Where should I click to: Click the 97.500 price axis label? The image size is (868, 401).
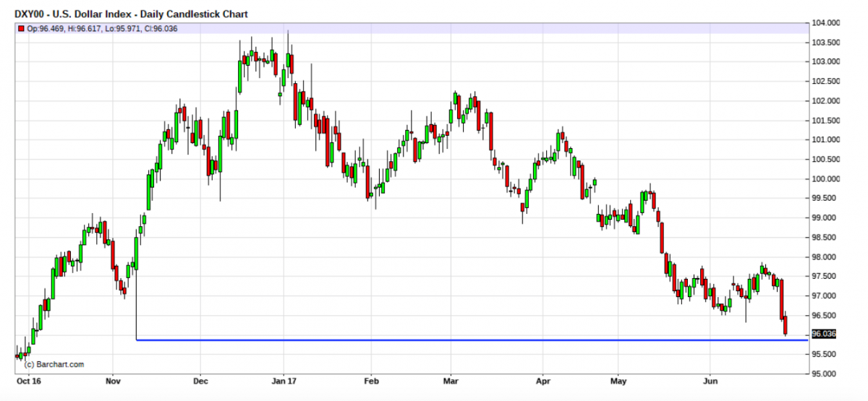pos(824,277)
